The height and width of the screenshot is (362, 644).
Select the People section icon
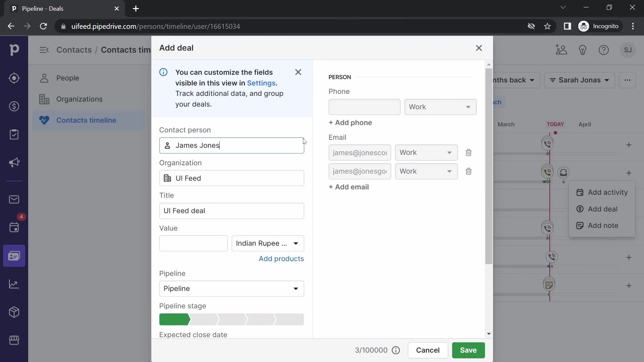[x=44, y=78]
